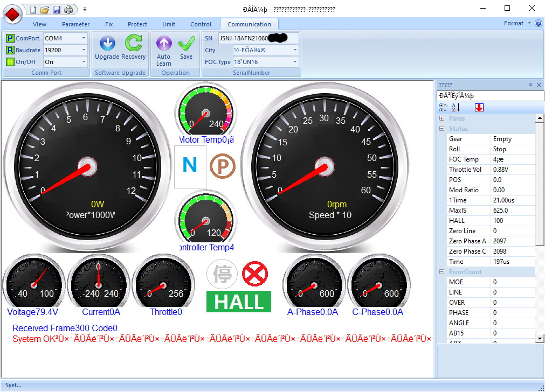Toggle the pin on the side panel
This screenshot has height=392, width=545.
click(x=530, y=85)
